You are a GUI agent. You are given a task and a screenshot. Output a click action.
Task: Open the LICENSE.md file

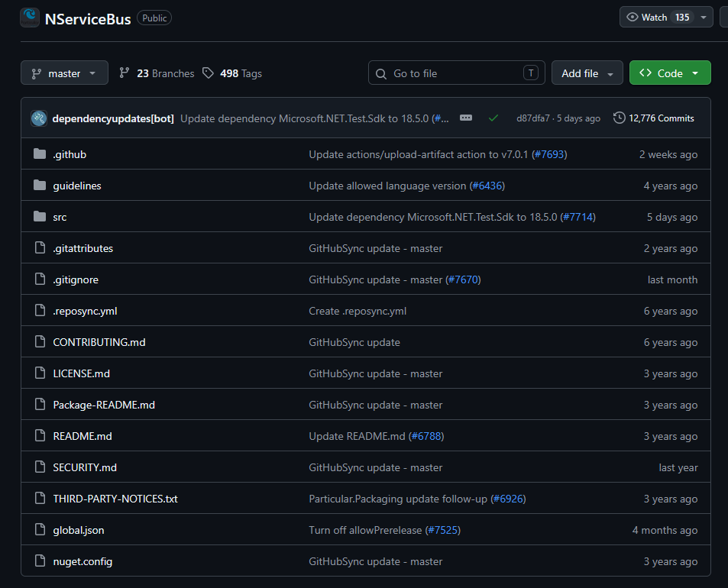[82, 373]
